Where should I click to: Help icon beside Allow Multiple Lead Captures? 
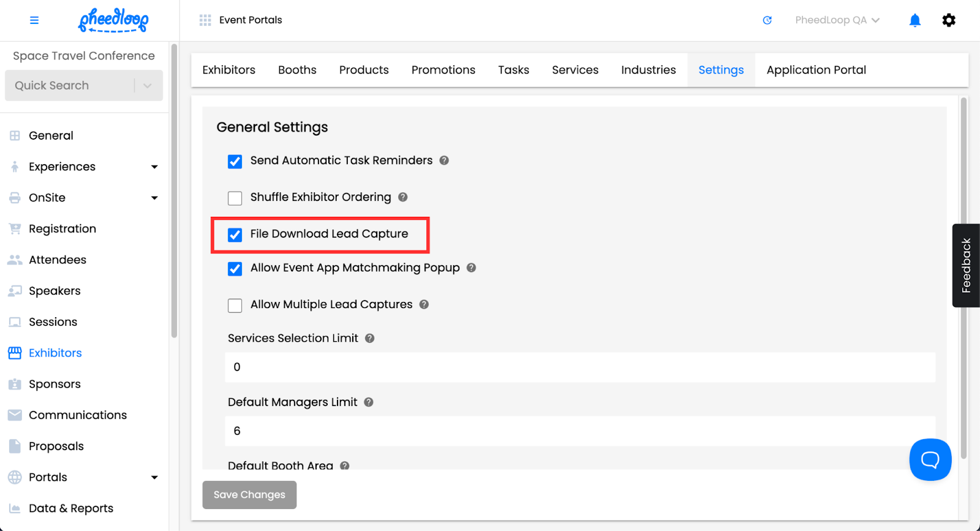point(424,304)
